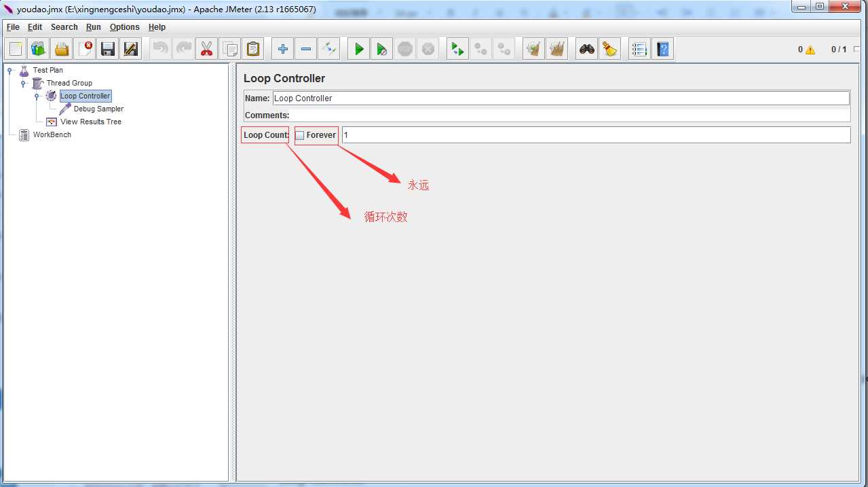Image resolution: width=868 pixels, height=487 pixels.
Task: Open the File menu
Action: click(13, 27)
